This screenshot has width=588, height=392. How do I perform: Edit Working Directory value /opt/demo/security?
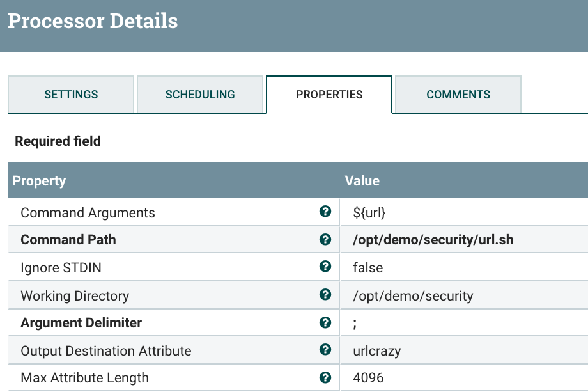(413, 295)
